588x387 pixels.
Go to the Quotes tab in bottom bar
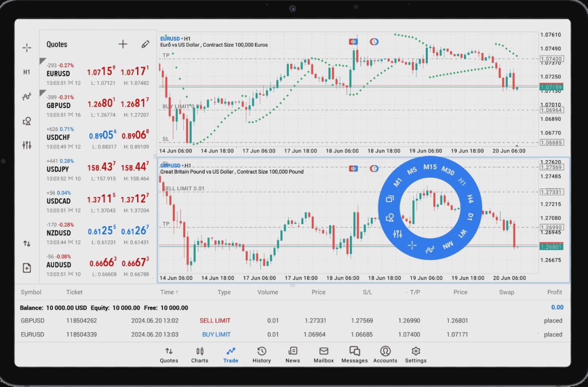pos(169,355)
